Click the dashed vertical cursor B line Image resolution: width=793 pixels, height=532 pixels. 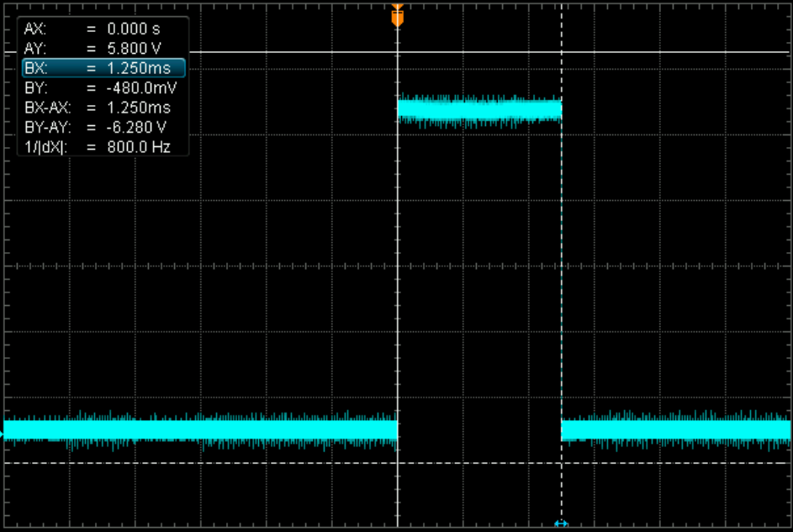[562, 263]
